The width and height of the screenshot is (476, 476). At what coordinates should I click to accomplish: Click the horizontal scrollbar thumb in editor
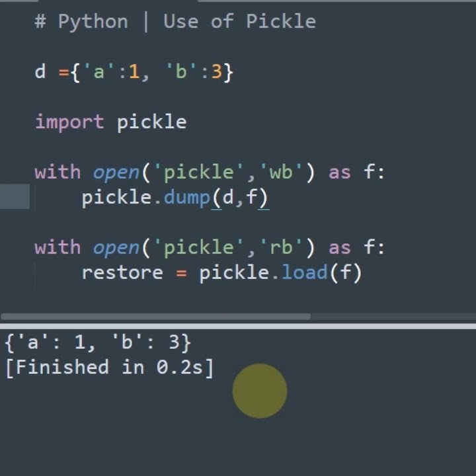point(155,317)
